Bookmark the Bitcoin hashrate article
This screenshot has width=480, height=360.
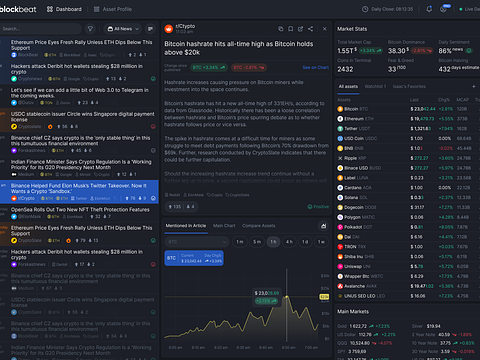coord(291,29)
